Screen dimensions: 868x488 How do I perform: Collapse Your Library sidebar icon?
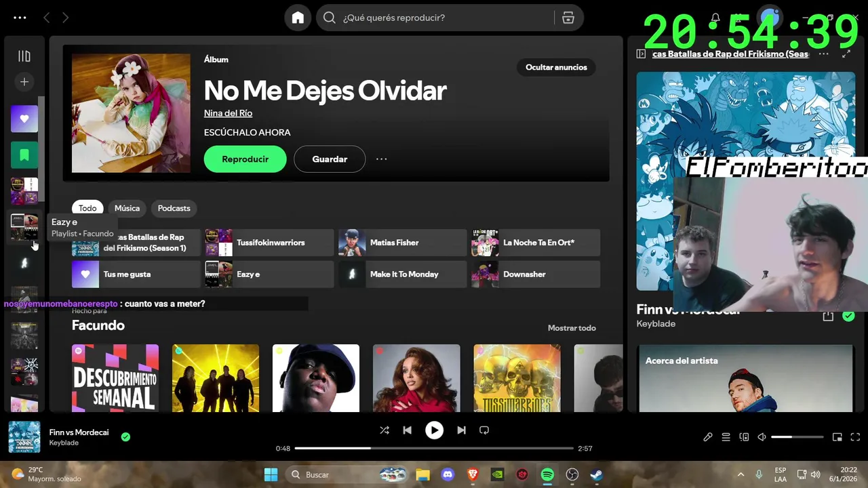24,56
